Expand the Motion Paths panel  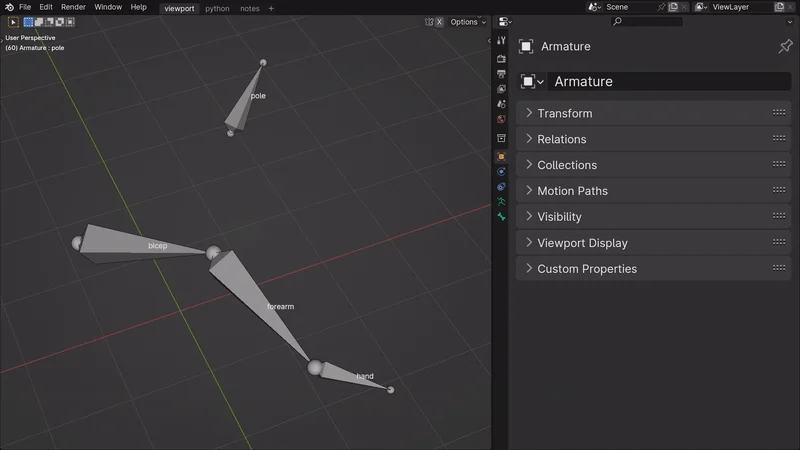click(653, 191)
